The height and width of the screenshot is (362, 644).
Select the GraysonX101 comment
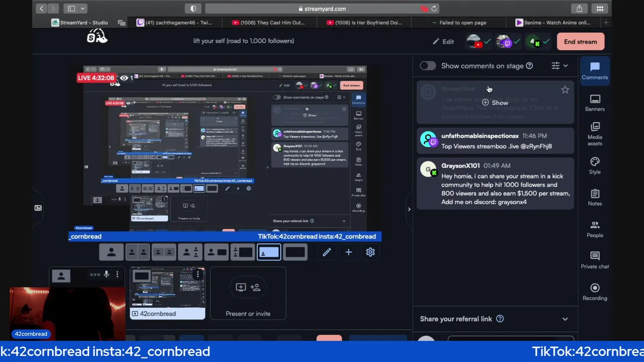coord(495,184)
